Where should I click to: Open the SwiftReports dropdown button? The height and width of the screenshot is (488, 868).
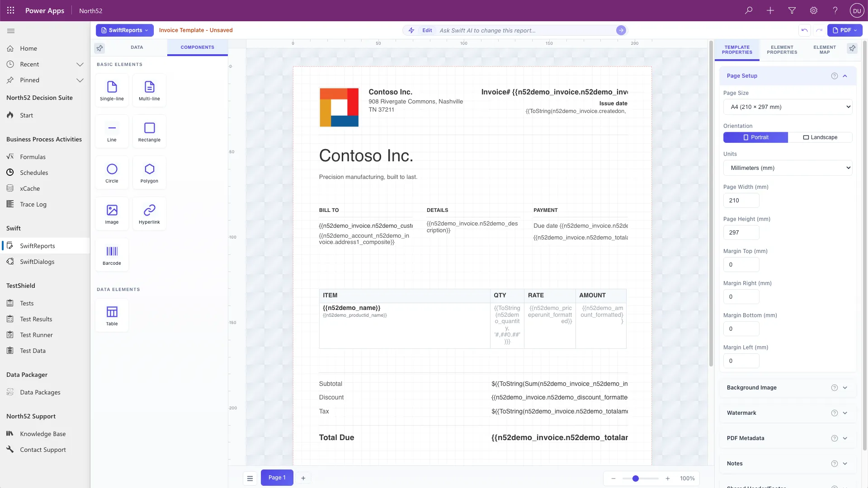pyautogui.click(x=125, y=30)
